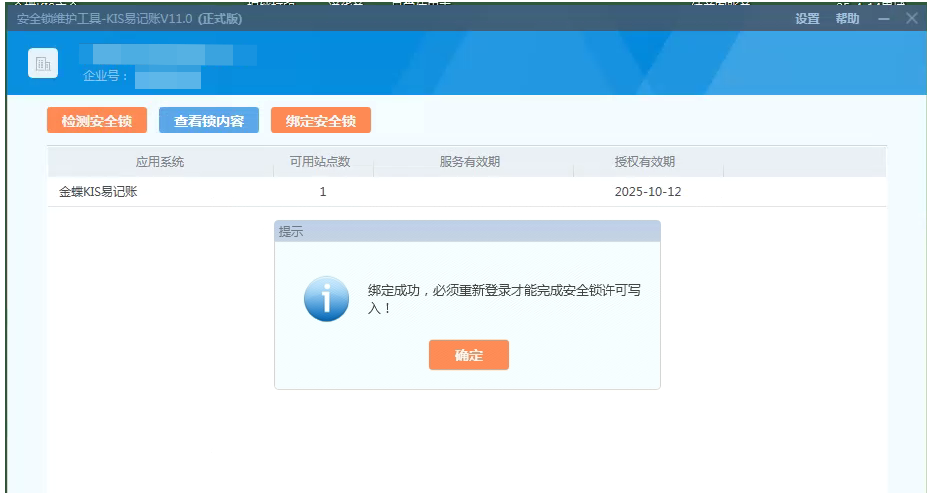
Task: Click the 可用站点数 value 1
Action: click(x=323, y=192)
